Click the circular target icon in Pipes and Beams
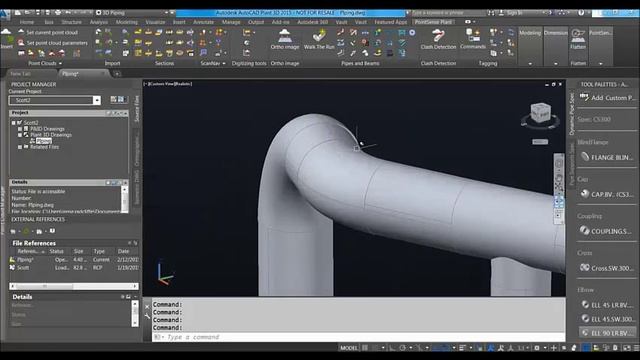This screenshot has height=360, width=640. click(x=412, y=33)
